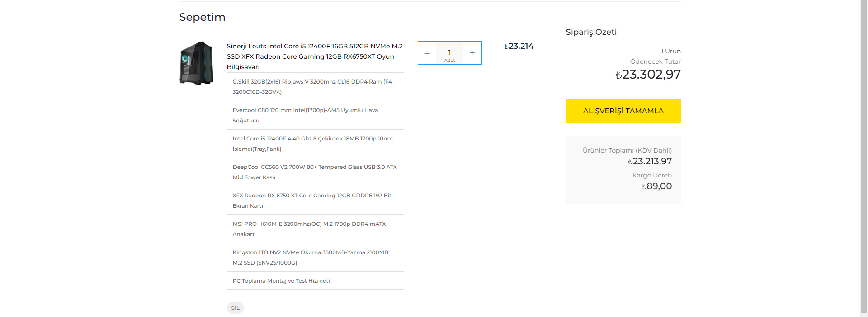Select the Kingston 1TB NV2 SSD row
This screenshot has width=868, height=317.
click(x=315, y=257)
